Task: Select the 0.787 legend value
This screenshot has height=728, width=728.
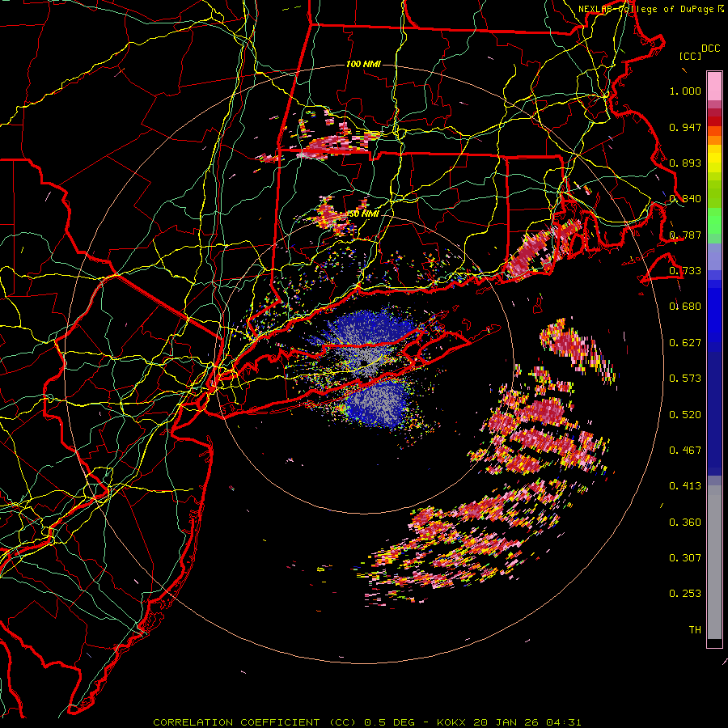Action: pyautogui.click(x=685, y=235)
